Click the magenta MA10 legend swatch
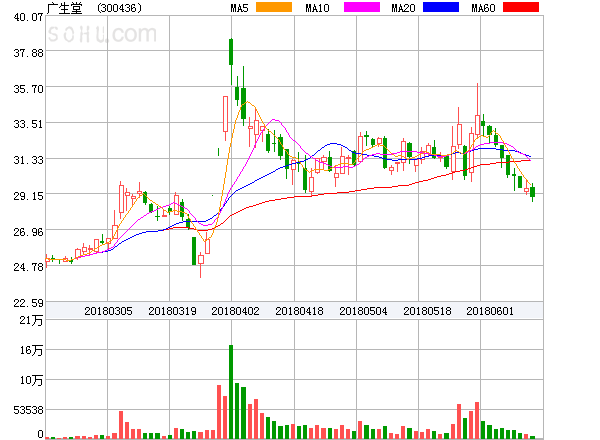The height and width of the screenshot is (440, 600). (x=362, y=7)
